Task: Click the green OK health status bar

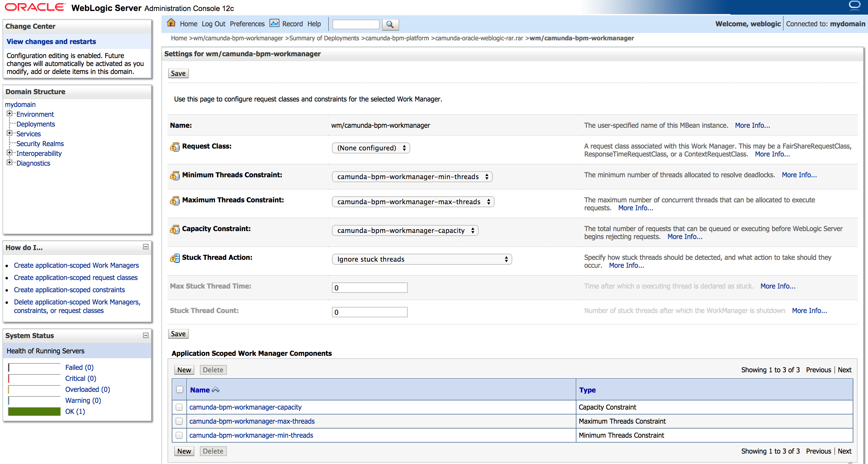Action: 34,411
